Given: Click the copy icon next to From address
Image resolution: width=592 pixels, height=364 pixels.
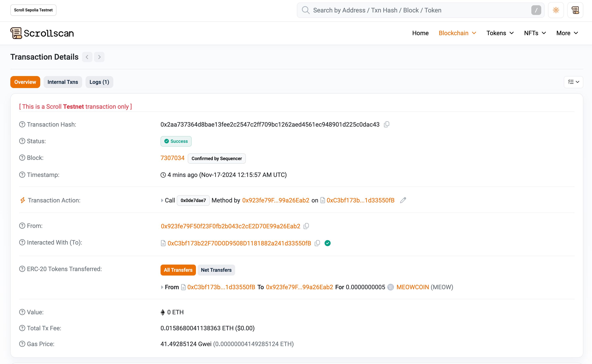Looking at the screenshot, I should [307, 226].
